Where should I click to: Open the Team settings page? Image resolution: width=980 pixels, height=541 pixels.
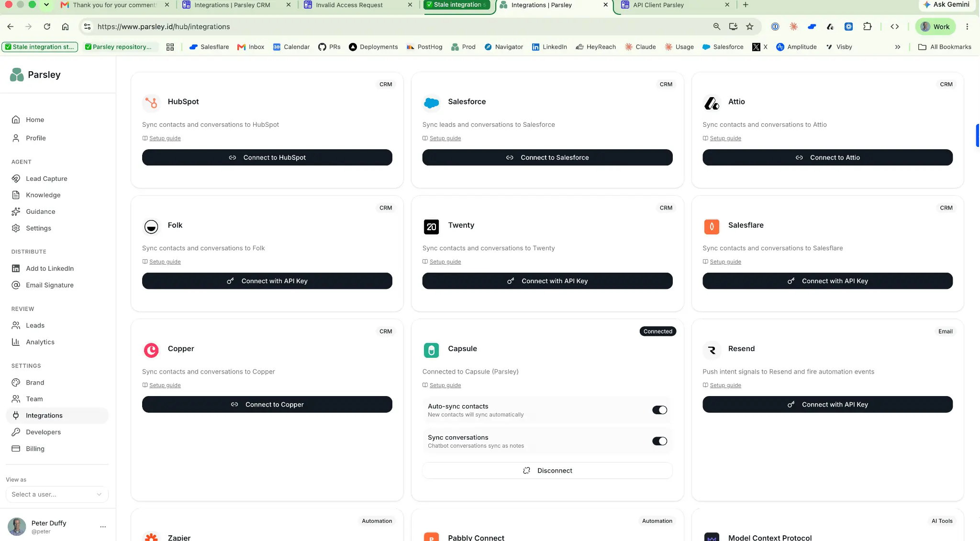57,399
